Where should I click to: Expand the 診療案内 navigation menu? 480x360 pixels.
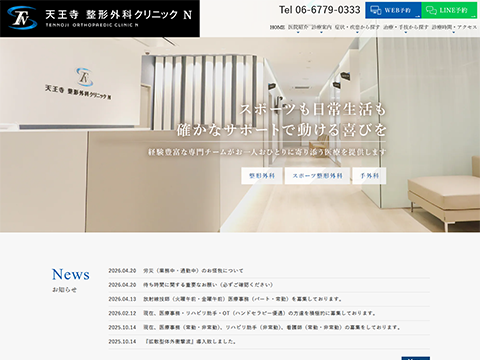[x=321, y=27]
